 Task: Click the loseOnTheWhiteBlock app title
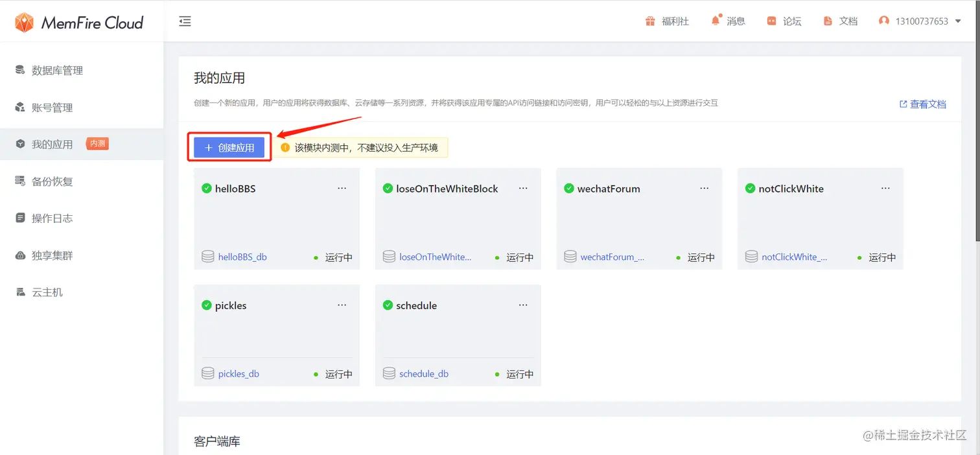(x=447, y=189)
